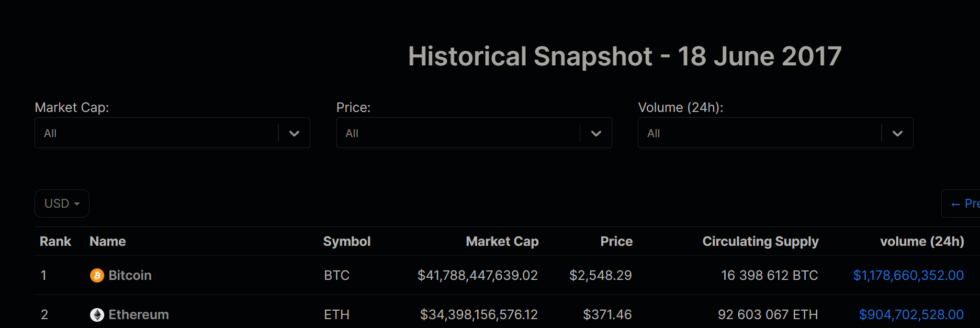Viewport: 980px width, 328px height.
Task: Click inside the Market Cap All field
Action: point(157,133)
